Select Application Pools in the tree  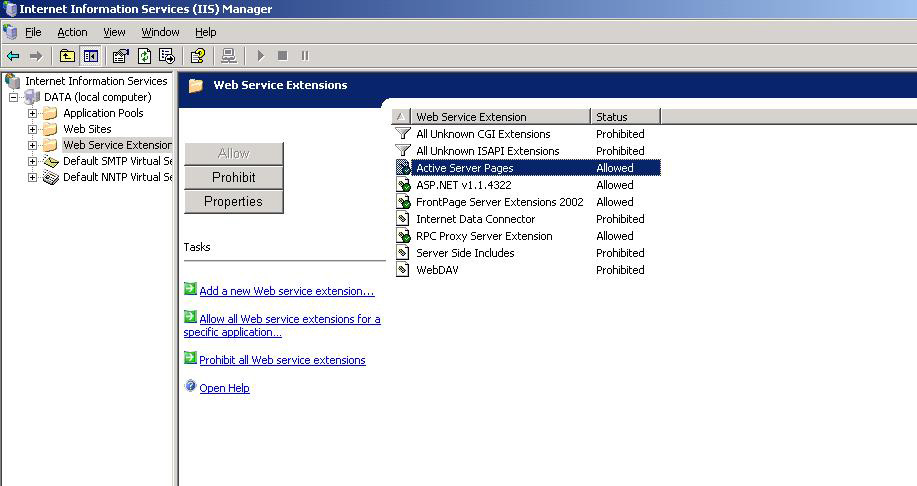coord(103,113)
